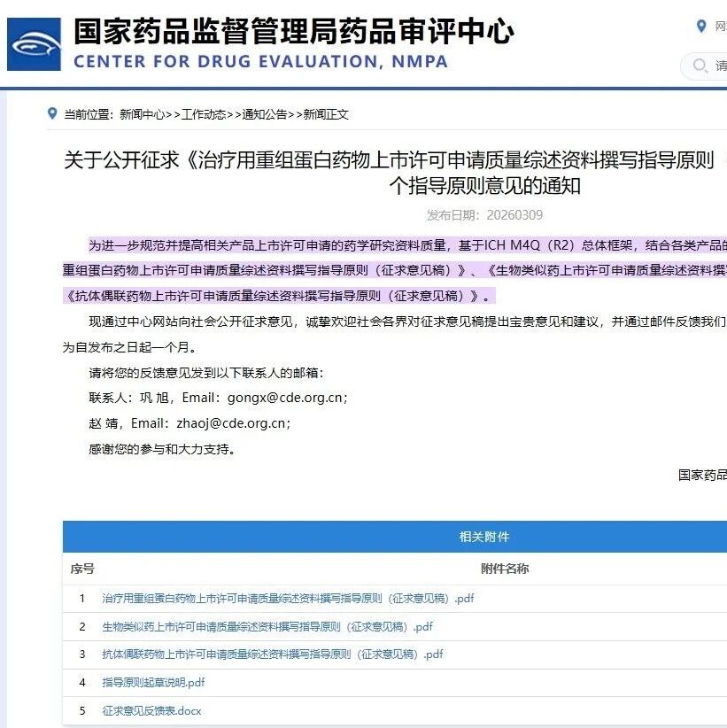
Task: Click the line 请将您的反馈意见发到以下联系人的邮箱
Action: pos(206,373)
